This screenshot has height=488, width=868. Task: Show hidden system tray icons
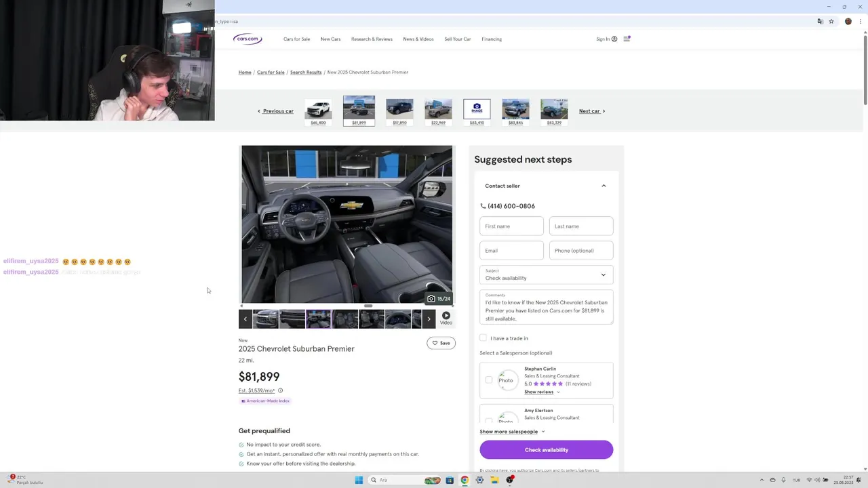coord(762,480)
